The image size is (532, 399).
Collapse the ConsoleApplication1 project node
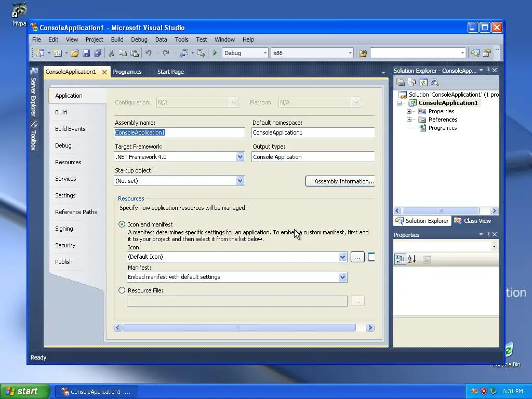400,103
